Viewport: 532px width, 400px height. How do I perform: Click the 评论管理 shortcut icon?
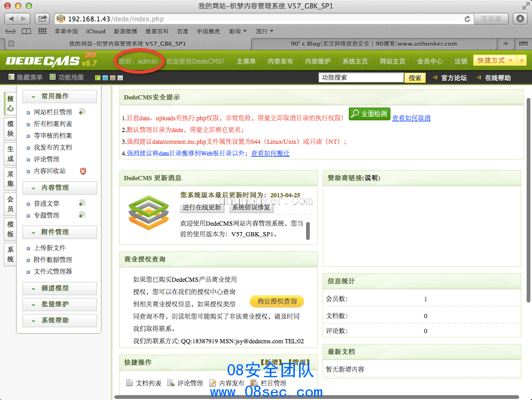(x=171, y=383)
